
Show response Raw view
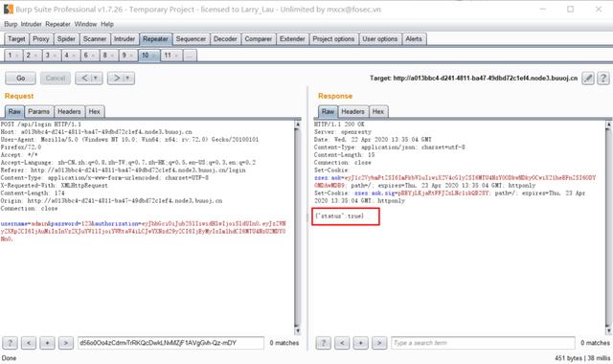point(328,112)
